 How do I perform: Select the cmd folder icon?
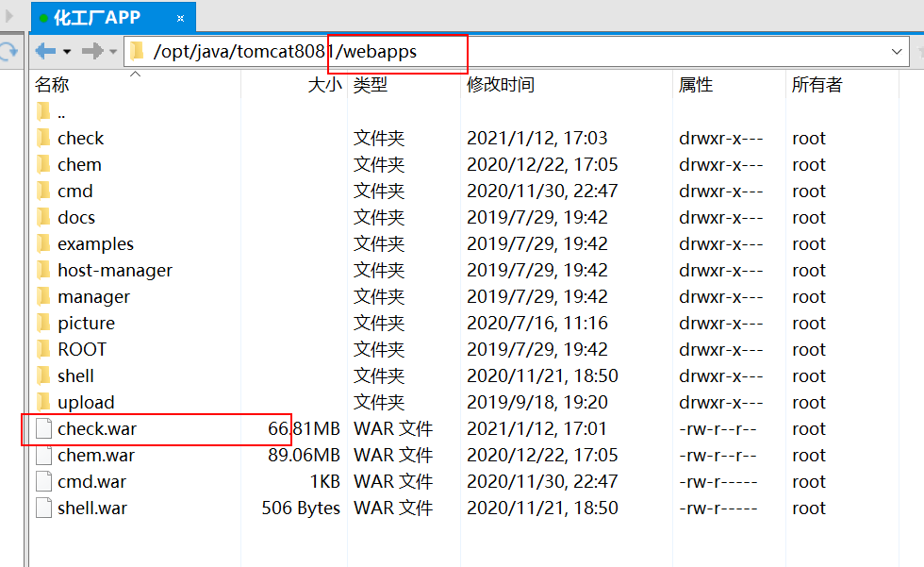pyautogui.click(x=43, y=191)
